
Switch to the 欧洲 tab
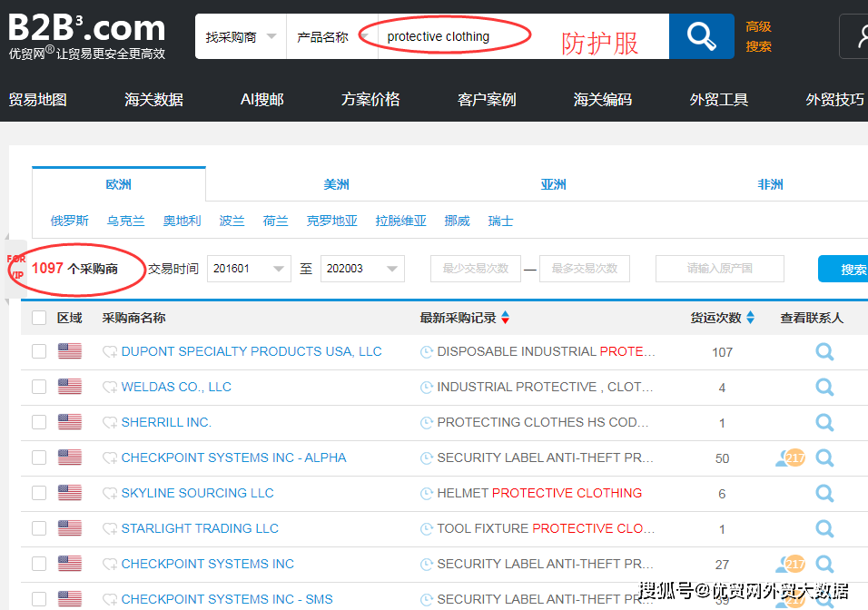[x=118, y=184]
